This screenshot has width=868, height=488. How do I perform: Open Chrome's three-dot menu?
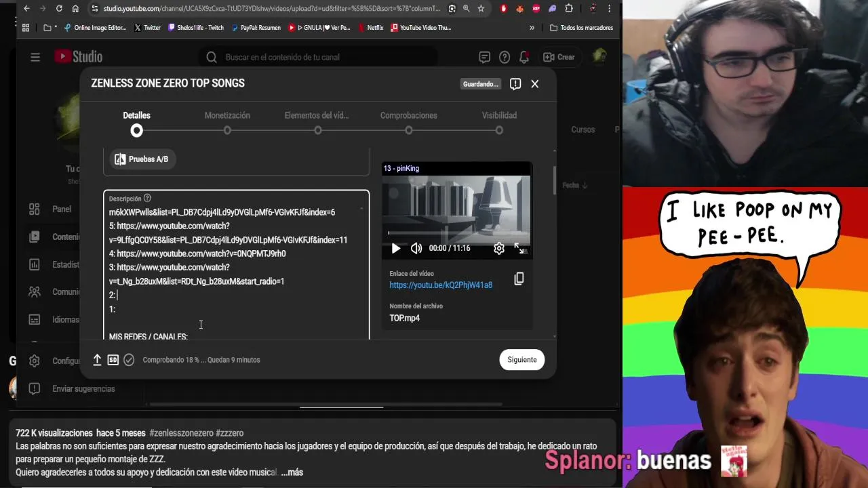pos(610,9)
